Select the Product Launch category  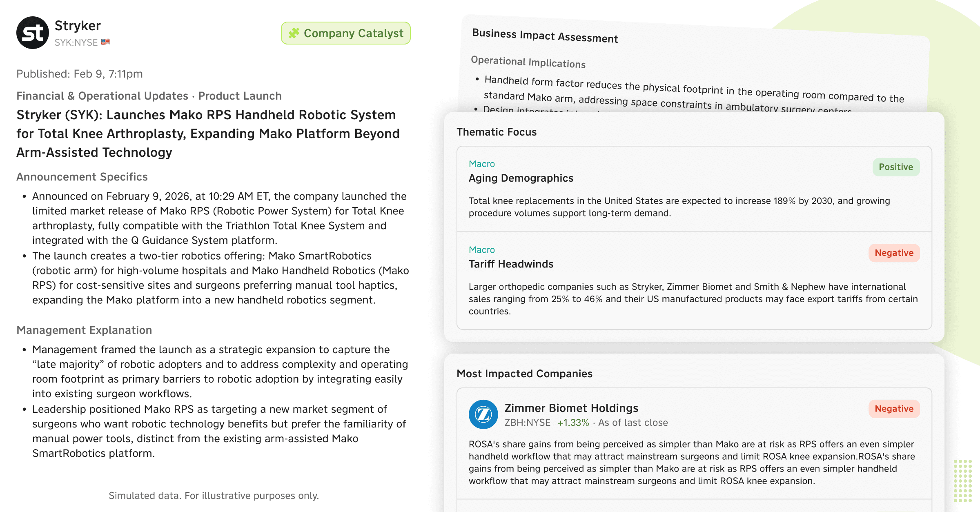coord(240,96)
